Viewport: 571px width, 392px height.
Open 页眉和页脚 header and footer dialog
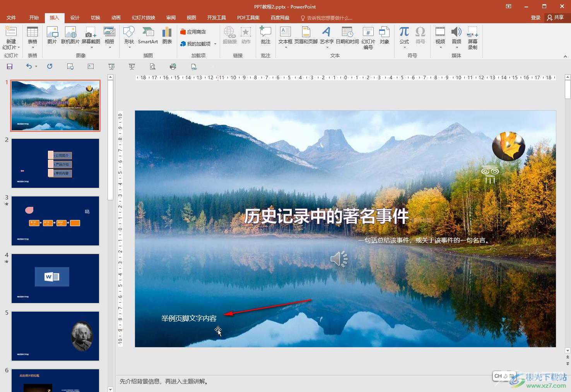click(306, 36)
